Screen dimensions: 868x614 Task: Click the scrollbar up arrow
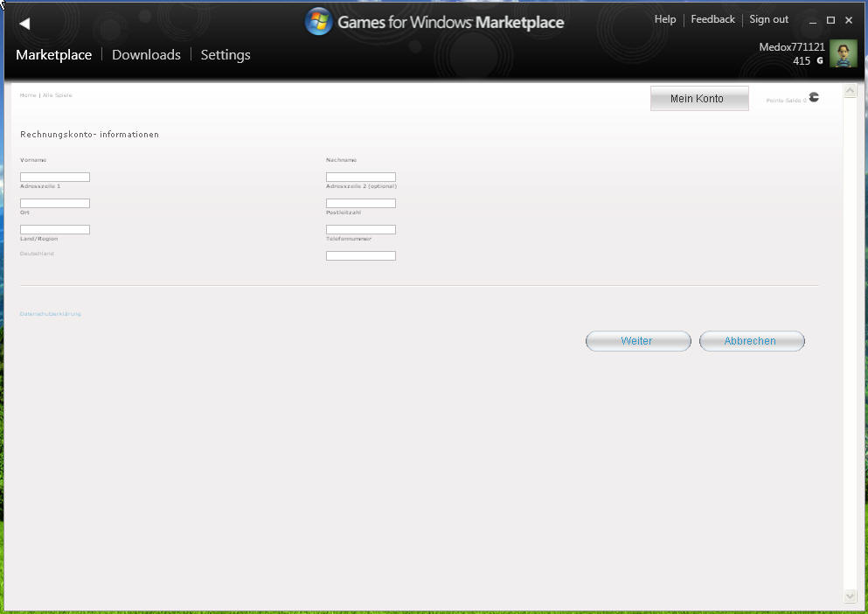click(x=851, y=91)
